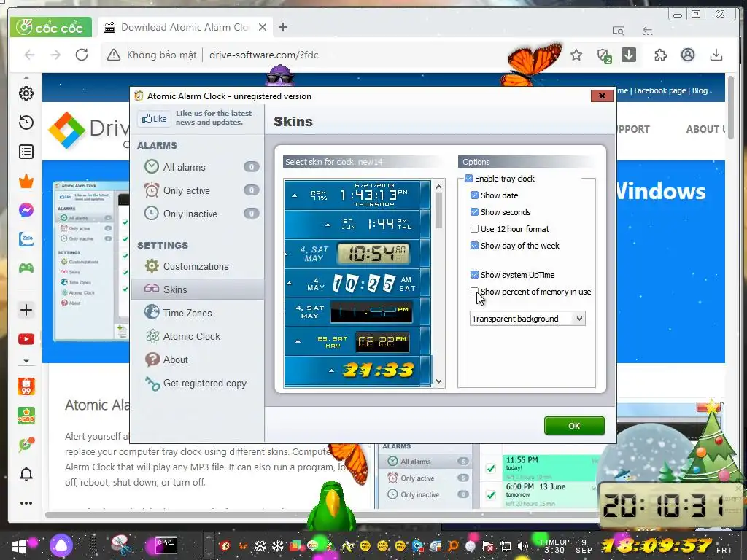Uncheck Show seconds option
The height and width of the screenshot is (560, 747).
pos(474,212)
